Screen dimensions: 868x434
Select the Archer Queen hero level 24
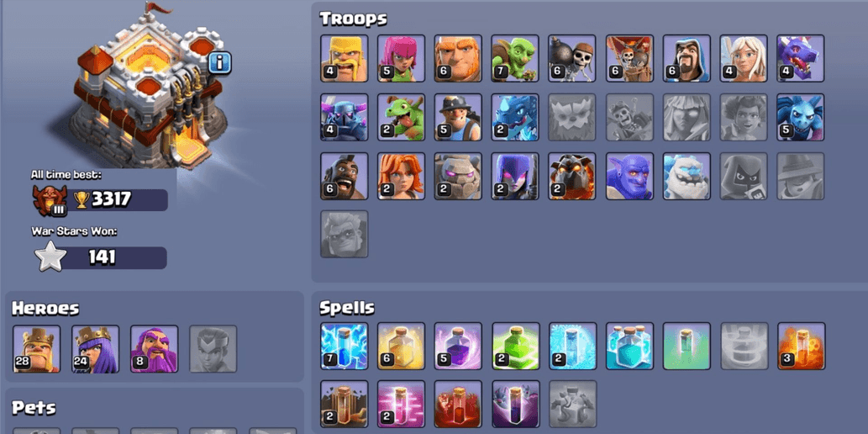click(x=95, y=349)
